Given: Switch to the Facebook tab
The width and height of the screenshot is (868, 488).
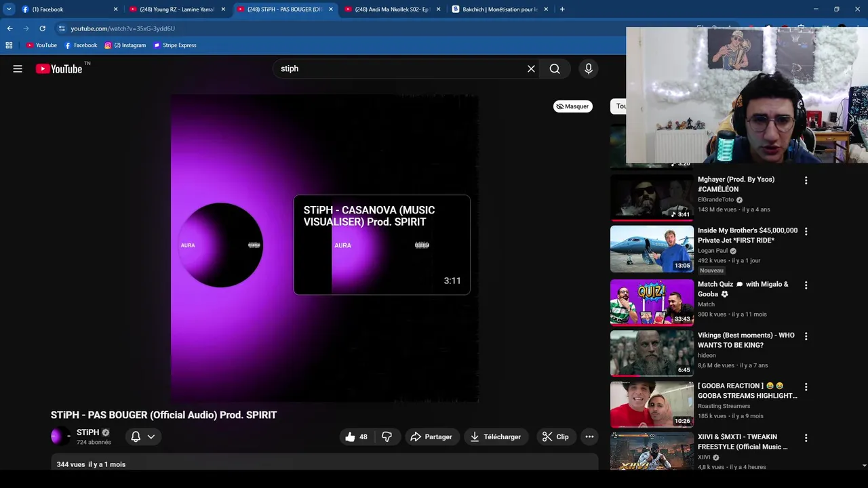Looking at the screenshot, I should pos(70,9).
